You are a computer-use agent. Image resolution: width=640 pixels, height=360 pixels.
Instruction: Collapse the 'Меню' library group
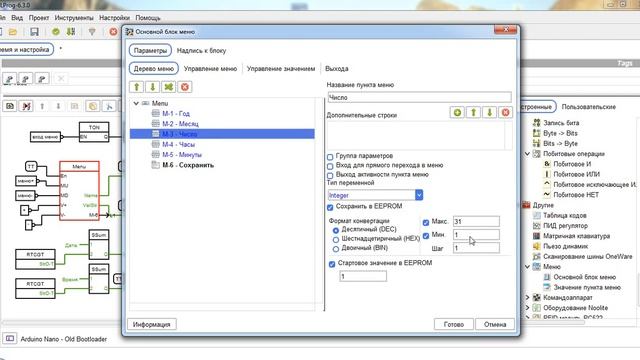coord(527,267)
